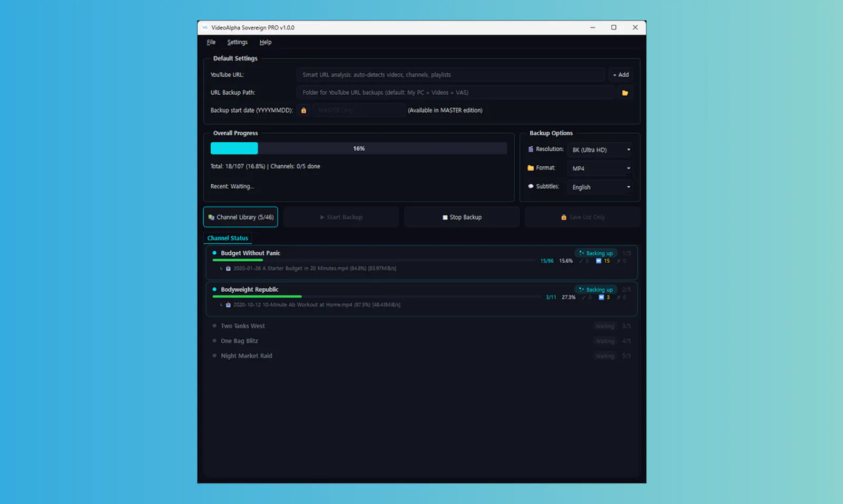Click the status dot beside One Bag Blitz
Viewport: 843px width, 504px height.
tap(214, 341)
